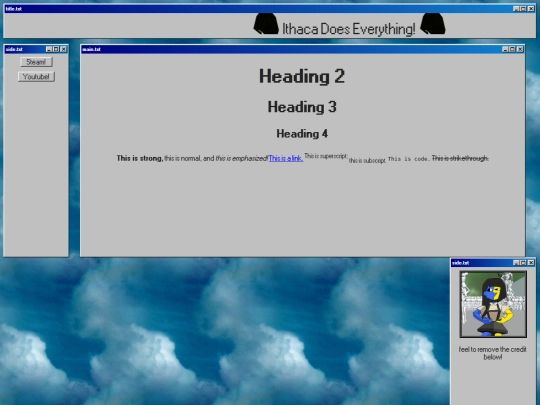540x405 pixels.
Task: Click the right black hat icon by the title
Action: coord(433,24)
